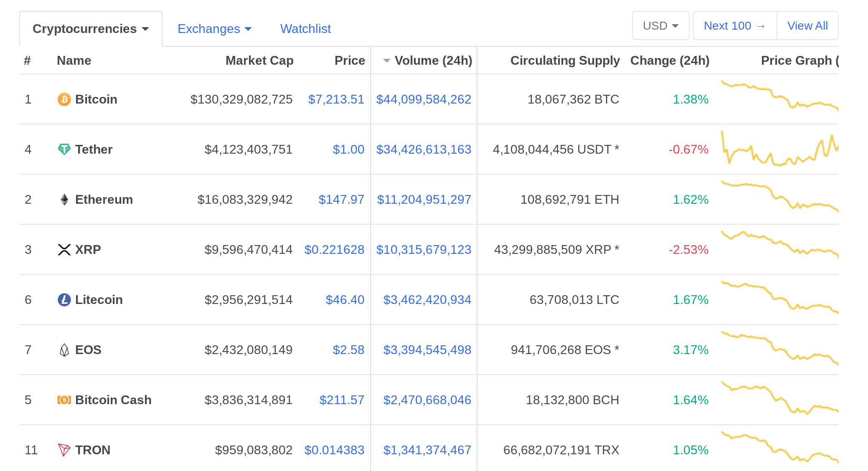868x471 pixels.
Task: Click EOS price $2.58
Action: 348,350
